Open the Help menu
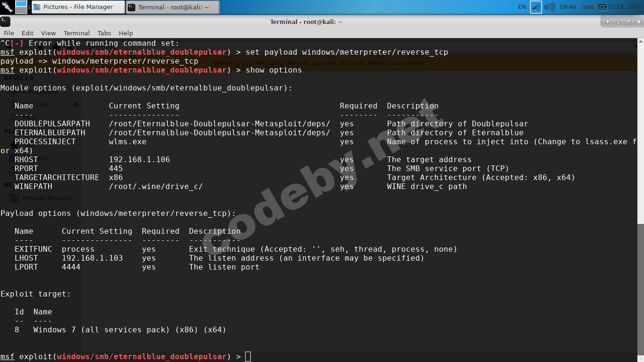This screenshot has height=362, width=644. point(126,33)
